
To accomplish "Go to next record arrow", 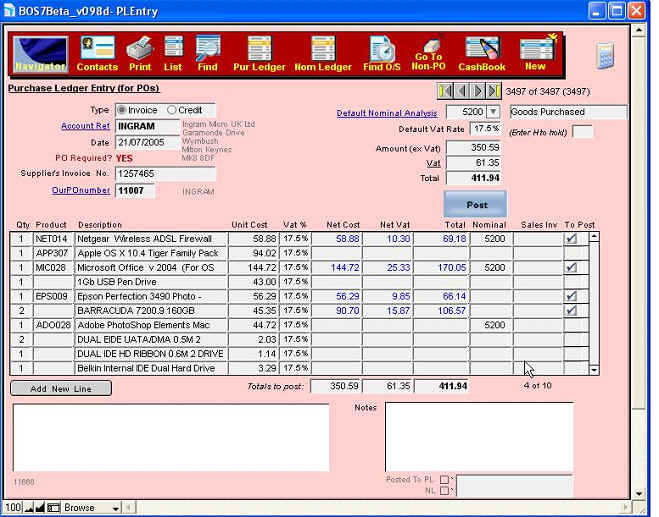I will (478, 91).
